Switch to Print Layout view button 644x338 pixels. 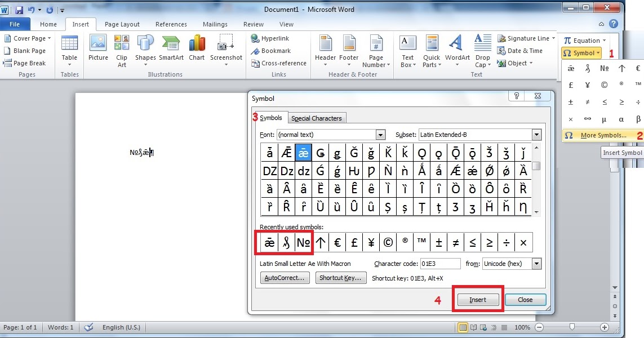click(463, 327)
